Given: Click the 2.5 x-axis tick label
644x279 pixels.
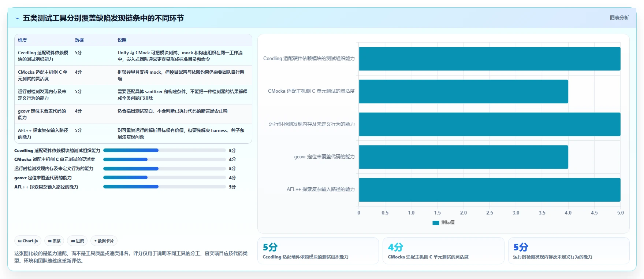Looking at the screenshot, I should point(489,213).
